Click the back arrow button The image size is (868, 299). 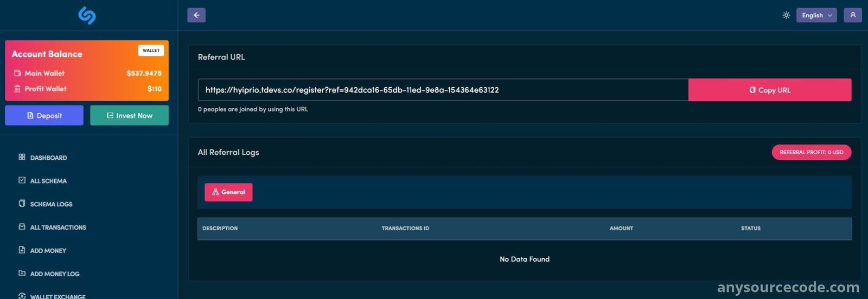pyautogui.click(x=196, y=15)
